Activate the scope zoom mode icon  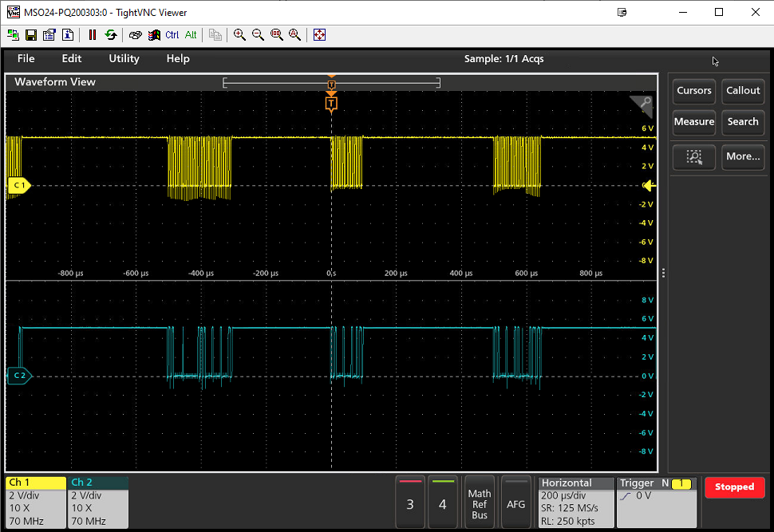coord(693,157)
